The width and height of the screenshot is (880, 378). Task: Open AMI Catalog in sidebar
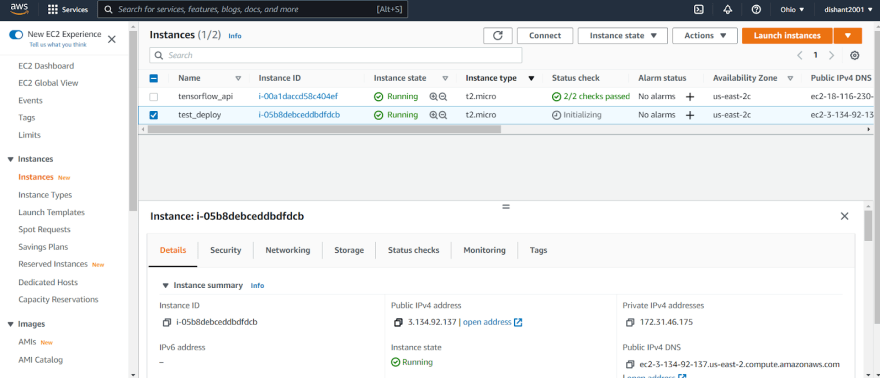click(x=40, y=360)
